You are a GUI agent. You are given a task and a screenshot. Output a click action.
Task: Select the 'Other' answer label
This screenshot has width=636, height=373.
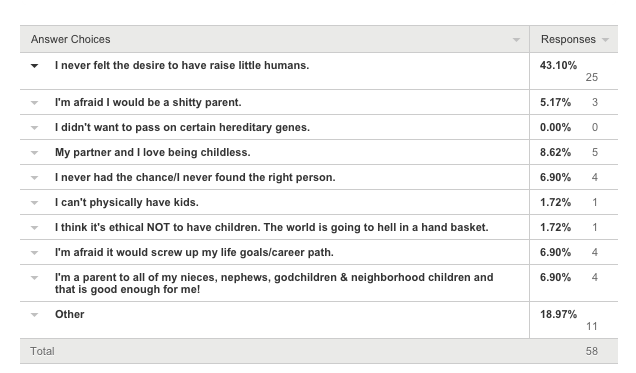(70, 314)
